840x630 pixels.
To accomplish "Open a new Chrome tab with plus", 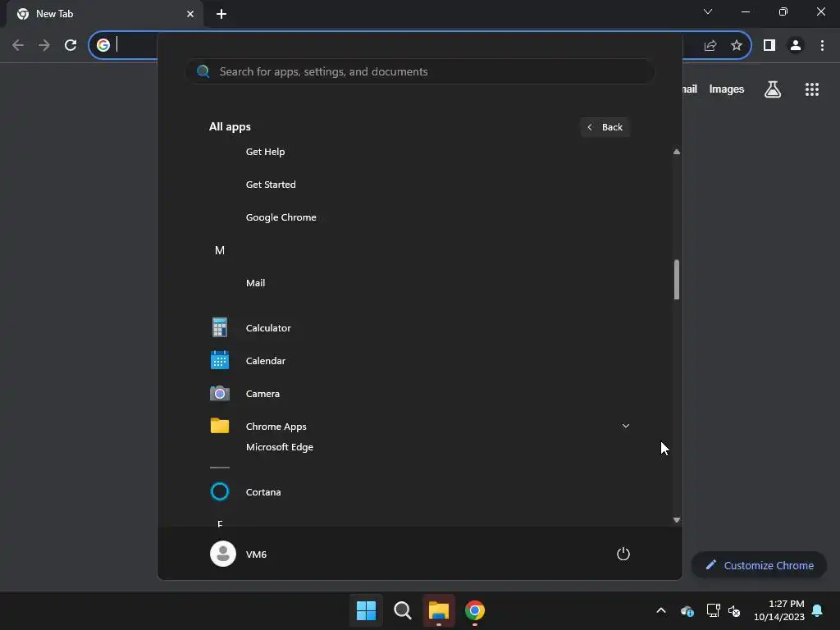I will coord(221,14).
